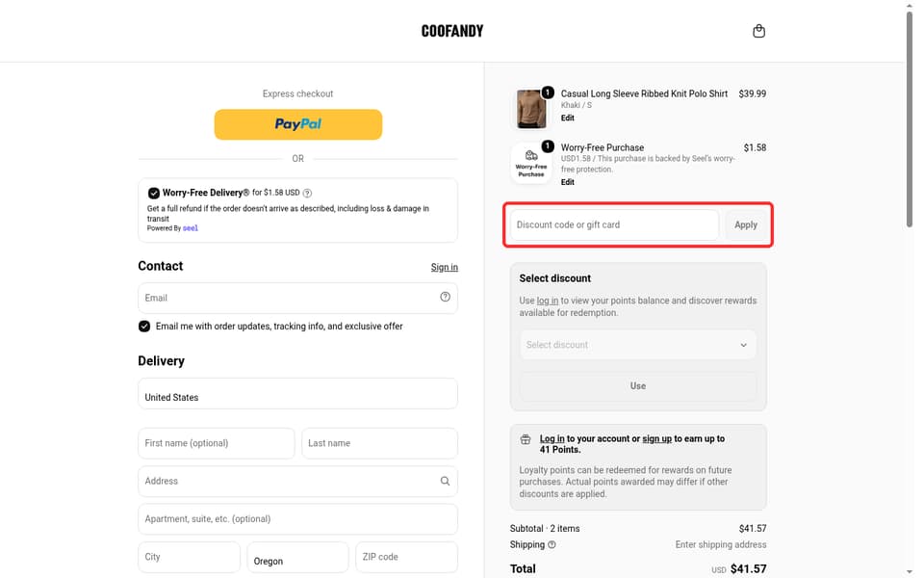
Task: Open the Oregon state dropdown
Action: click(x=297, y=557)
